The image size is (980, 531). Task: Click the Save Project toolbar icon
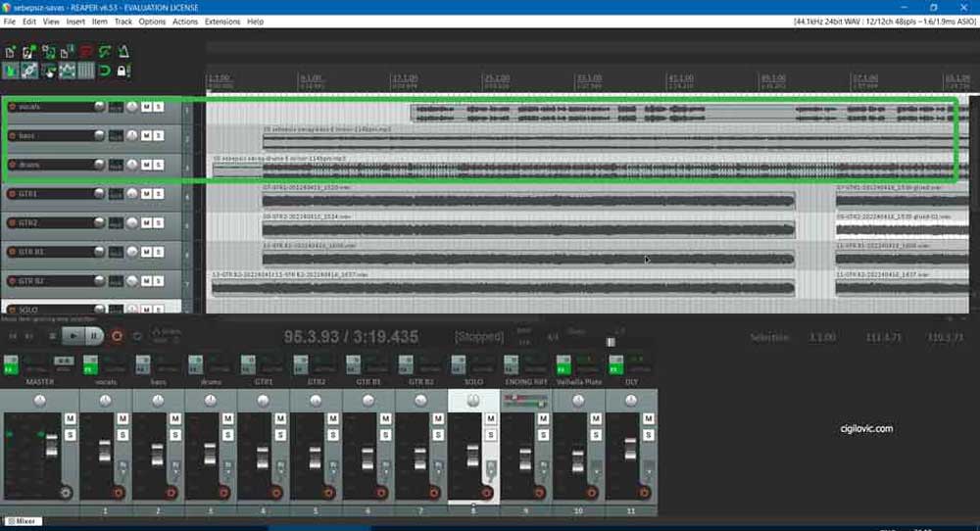48,51
